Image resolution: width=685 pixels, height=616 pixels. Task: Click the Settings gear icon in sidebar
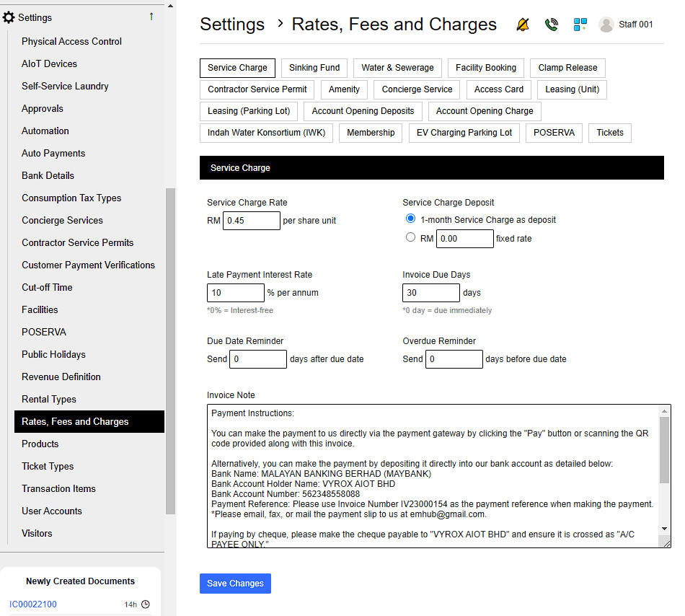point(9,17)
